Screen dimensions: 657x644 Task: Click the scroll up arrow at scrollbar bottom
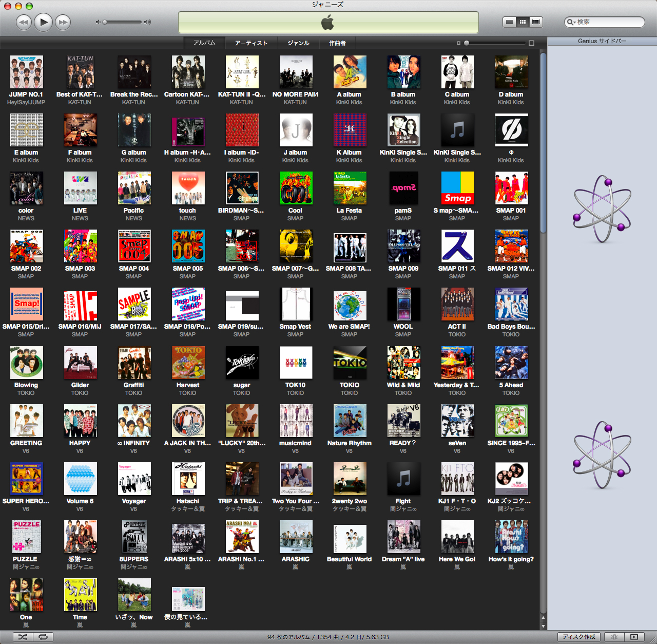pyautogui.click(x=543, y=618)
